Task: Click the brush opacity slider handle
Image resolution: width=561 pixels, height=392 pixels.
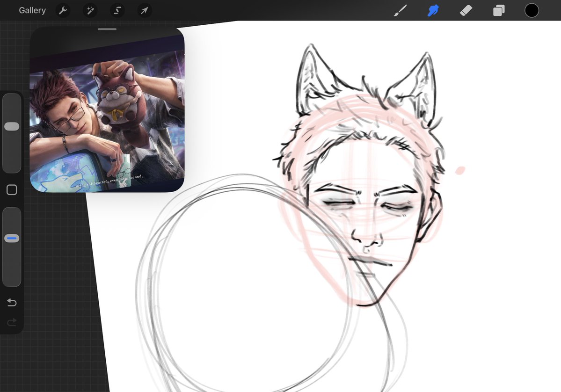Action: [12, 238]
